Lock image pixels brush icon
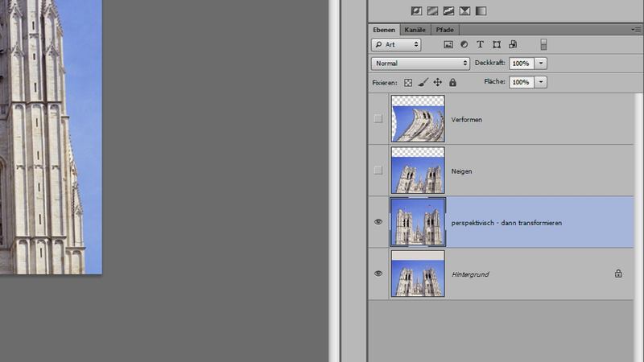The image size is (644, 362). pyautogui.click(x=423, y=83)
